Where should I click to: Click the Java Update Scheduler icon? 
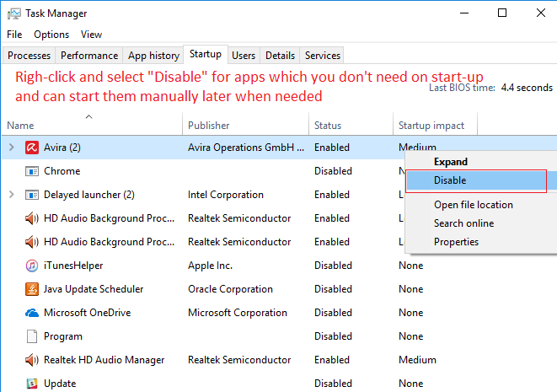click(x=32, y=289)
